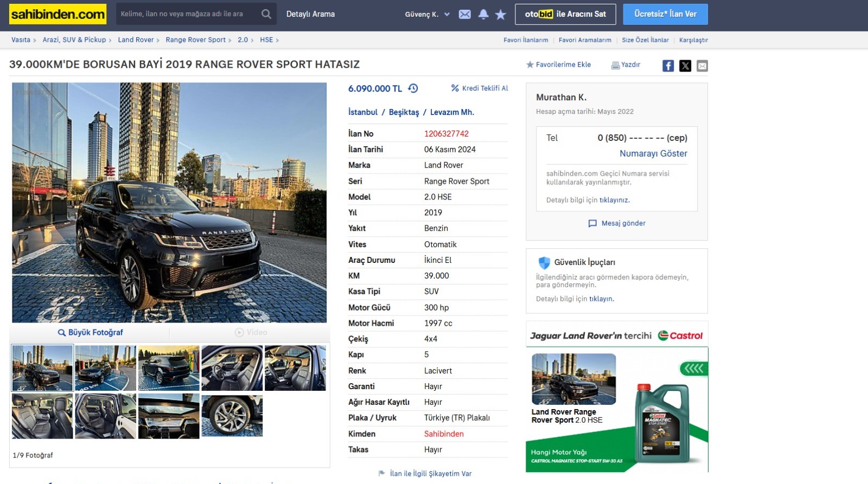Share listing on Facebook
868x484 pixels.
click(668, 66)
